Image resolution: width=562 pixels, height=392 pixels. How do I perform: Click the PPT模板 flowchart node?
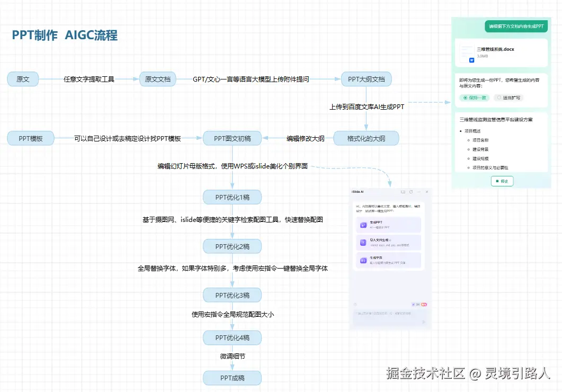(30, 138)
